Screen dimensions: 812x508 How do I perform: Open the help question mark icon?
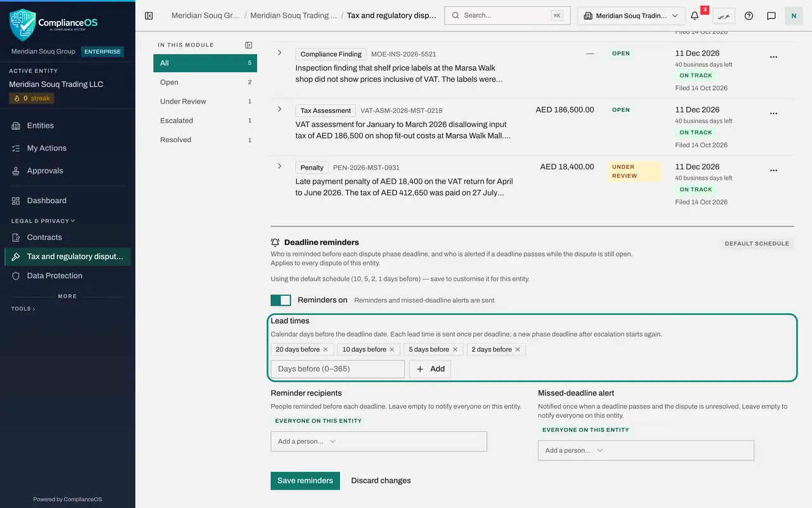click(x=749, y=16)
